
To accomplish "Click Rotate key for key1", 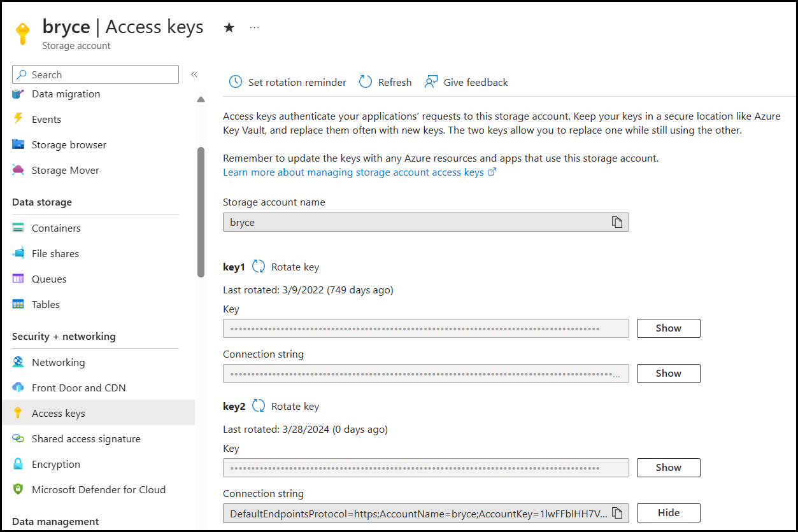I will point(295,267).
